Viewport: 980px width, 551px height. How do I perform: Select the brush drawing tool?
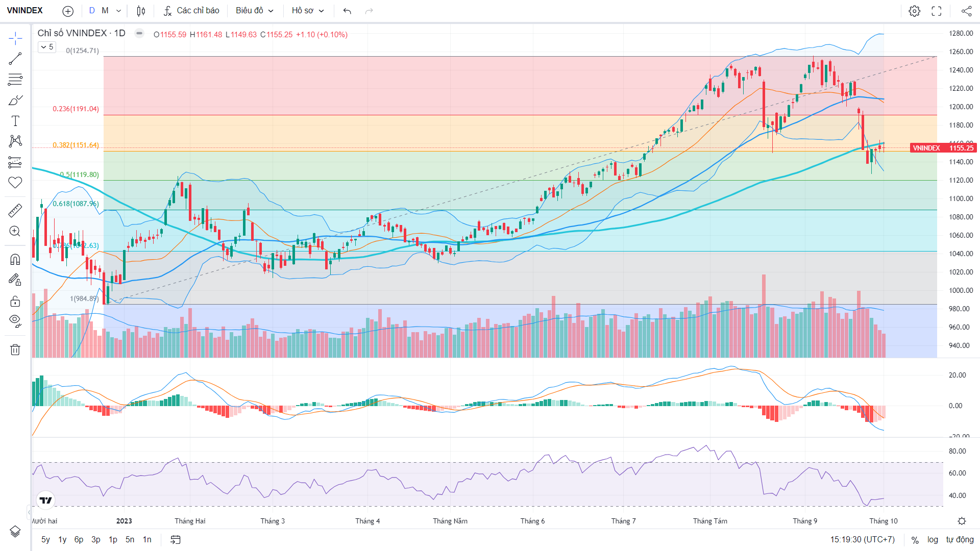point(15,101)
